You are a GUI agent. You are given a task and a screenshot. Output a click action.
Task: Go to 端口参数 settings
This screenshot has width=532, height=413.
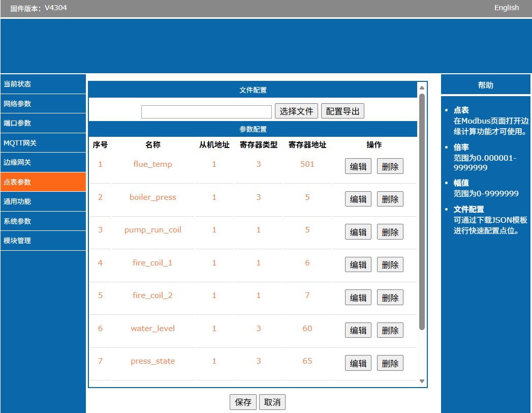click(x=43, y=123)
